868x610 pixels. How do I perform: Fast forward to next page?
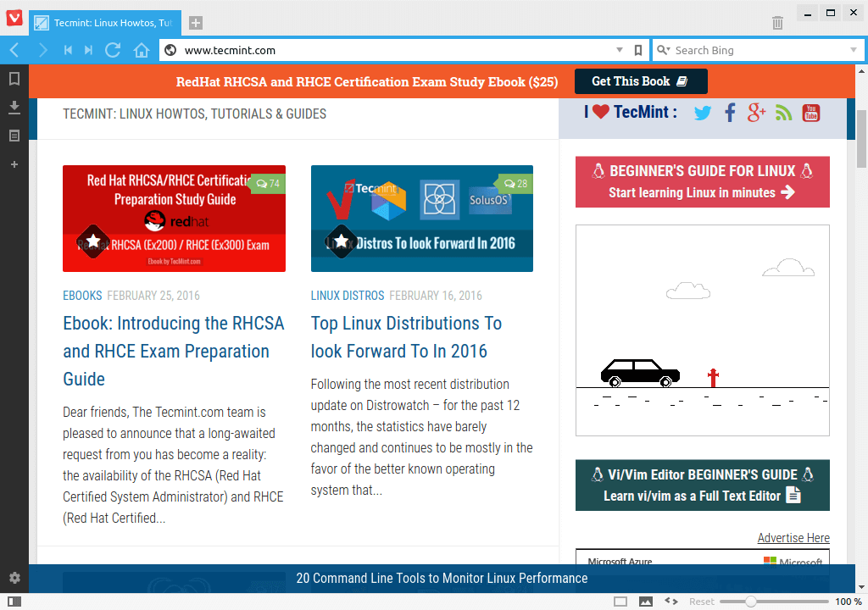pyautogui.click(x=88, y=50)
